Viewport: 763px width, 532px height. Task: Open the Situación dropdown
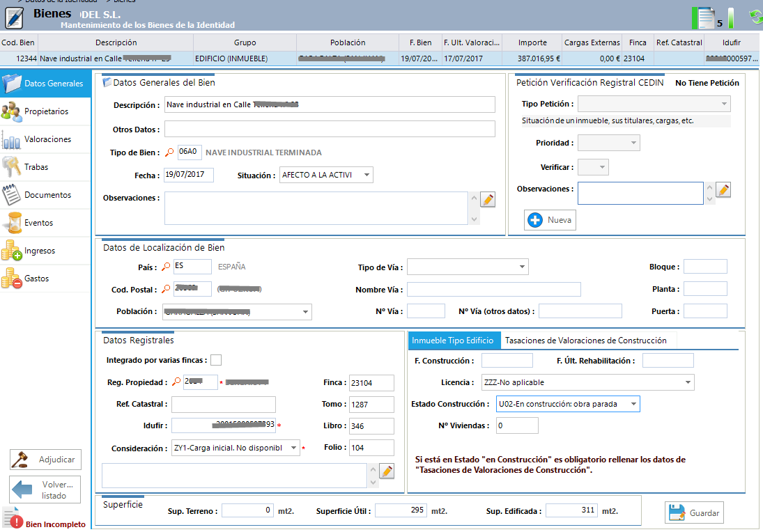(327, 175)
